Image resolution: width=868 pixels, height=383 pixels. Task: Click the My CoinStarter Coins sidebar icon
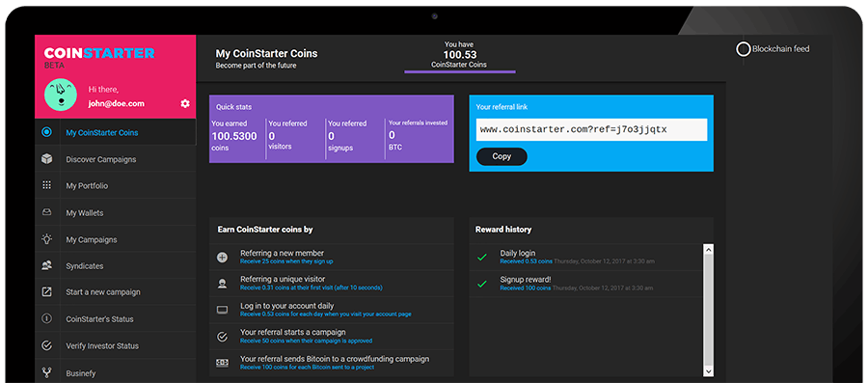pyautogui.click(x=46, y=132)
